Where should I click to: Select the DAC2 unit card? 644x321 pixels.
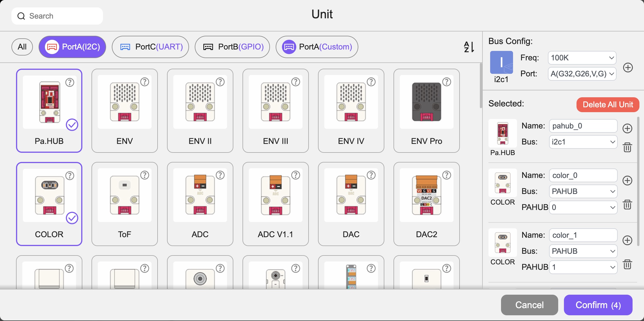click(x=427, y=204)
